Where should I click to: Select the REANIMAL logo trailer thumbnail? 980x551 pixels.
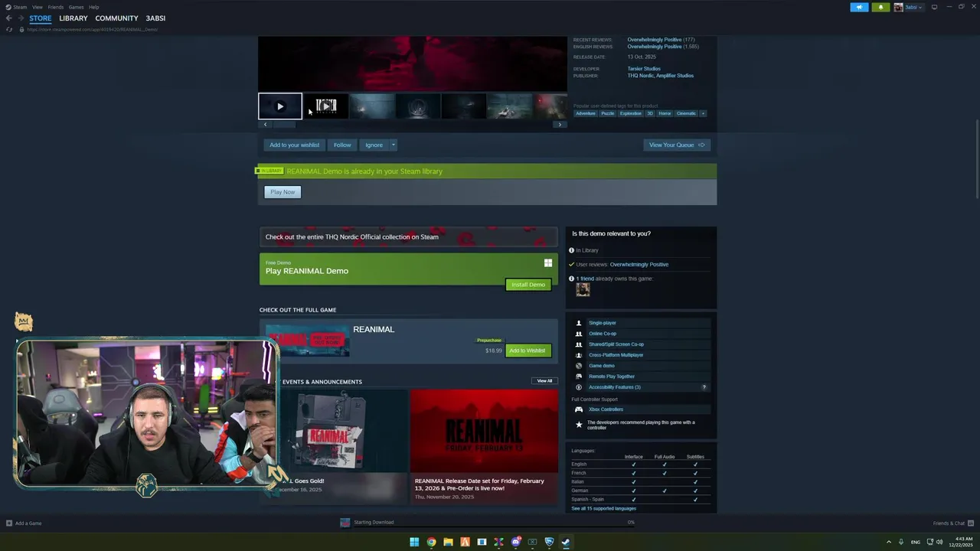[x=326, y=106]
